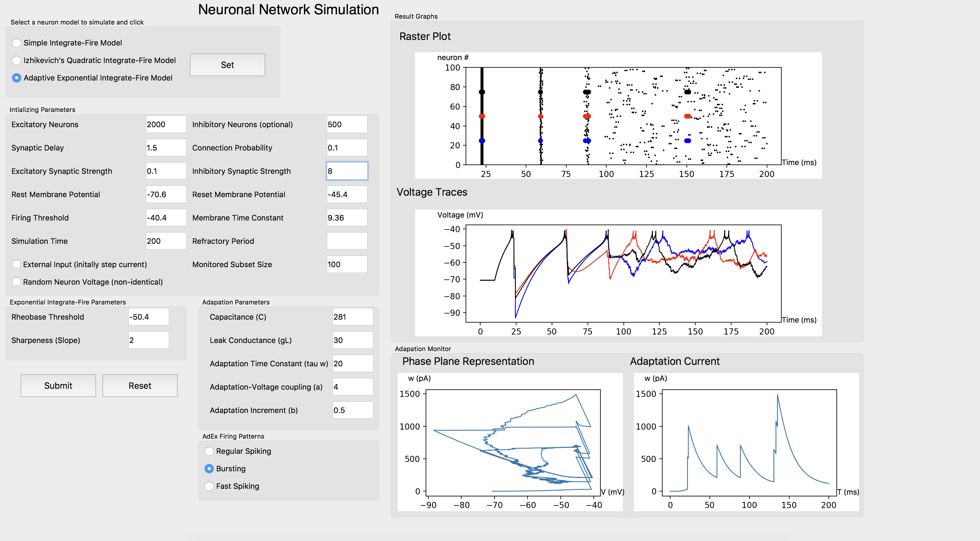
Task: Click the Adapation Parameters label
Action: pos(236,302)
